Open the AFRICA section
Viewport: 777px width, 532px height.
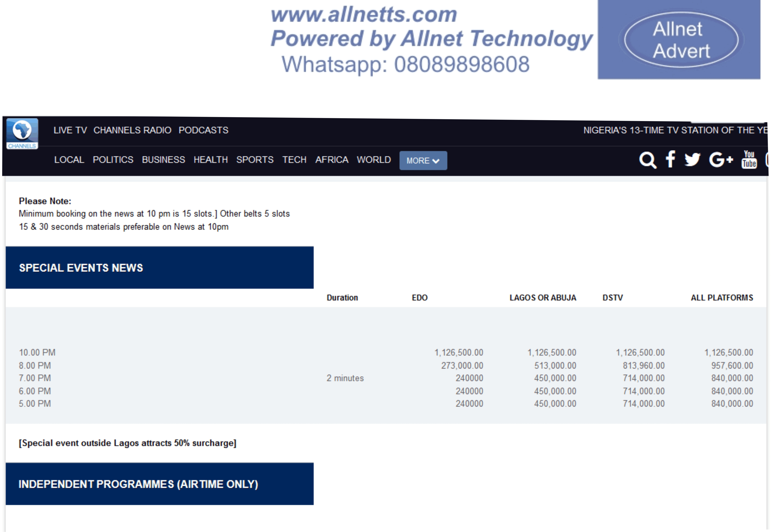point(332,160)
